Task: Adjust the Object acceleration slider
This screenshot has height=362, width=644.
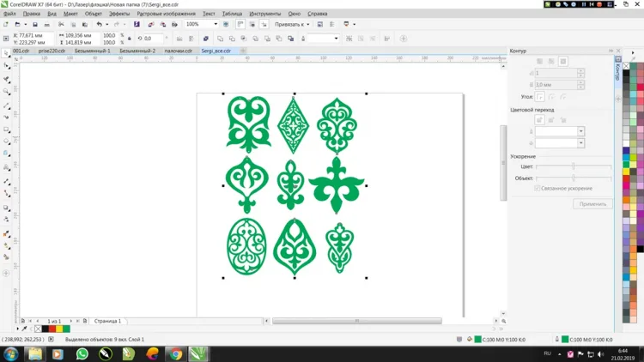Action: pos(574,178)
